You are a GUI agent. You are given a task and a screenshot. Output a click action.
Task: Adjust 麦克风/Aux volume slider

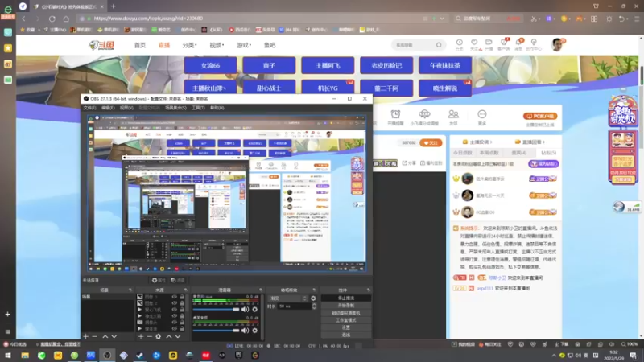click(x=216, y=310)
